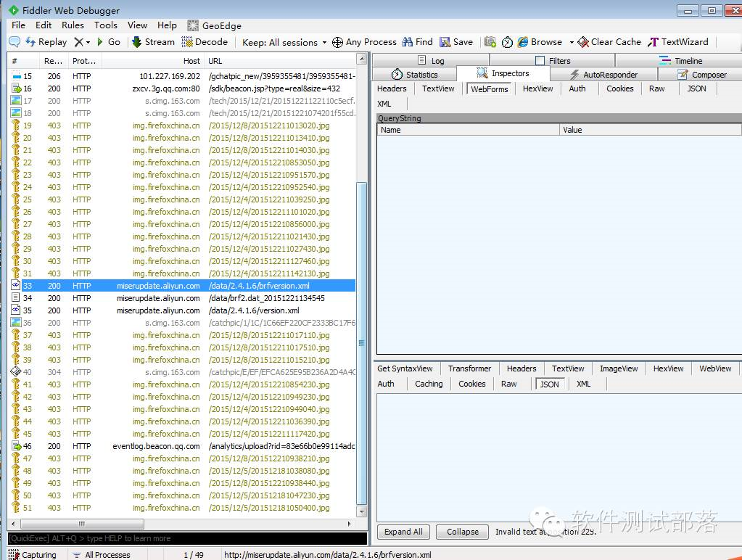Switch to the Statistics tab
Screen dimensions: 742x560
click(415, 75)
